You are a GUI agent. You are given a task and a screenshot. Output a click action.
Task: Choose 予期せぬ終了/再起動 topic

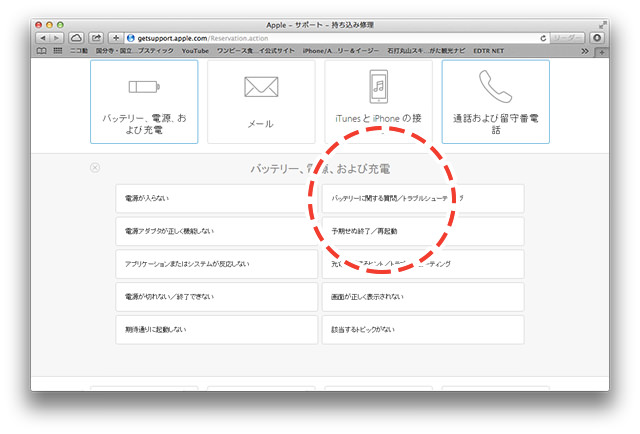[x=423, y=231]
